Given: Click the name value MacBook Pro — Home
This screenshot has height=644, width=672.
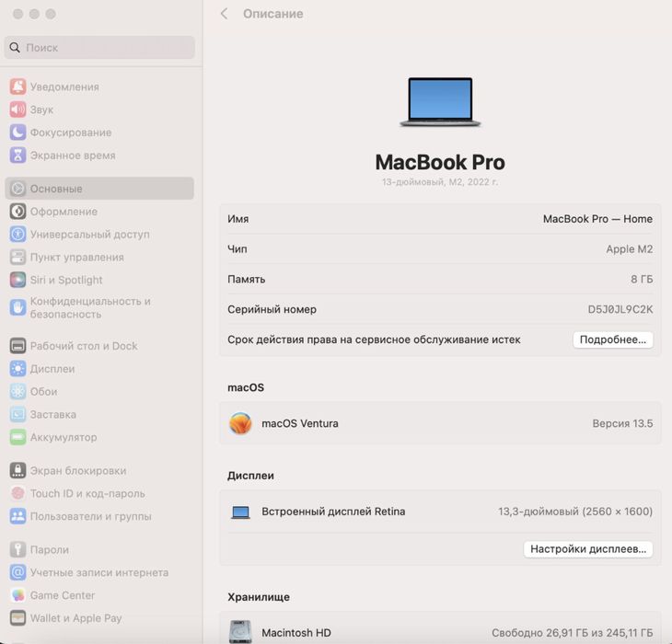Looking at the screenshot, I should pyautogui.click(x=597, y=219).
